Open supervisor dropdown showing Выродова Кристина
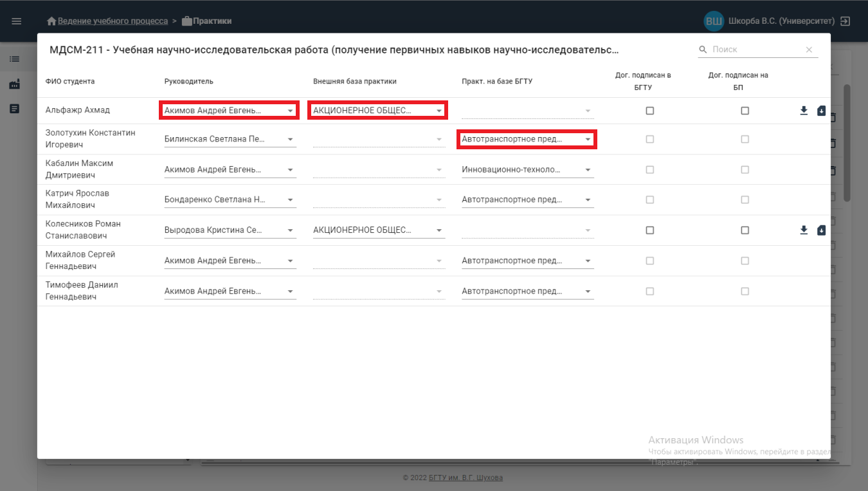The width and height of the screenshot is (868, 491). point(230,230)
